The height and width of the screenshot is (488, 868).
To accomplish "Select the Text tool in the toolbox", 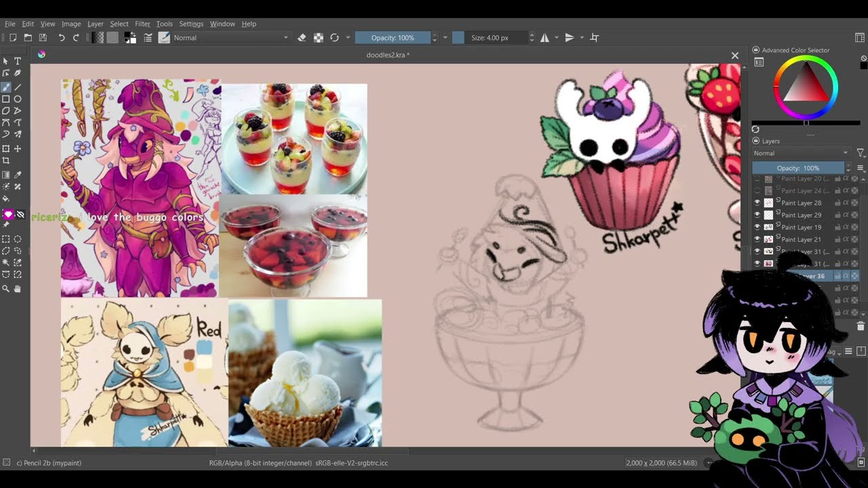I will tap(18, 61).
